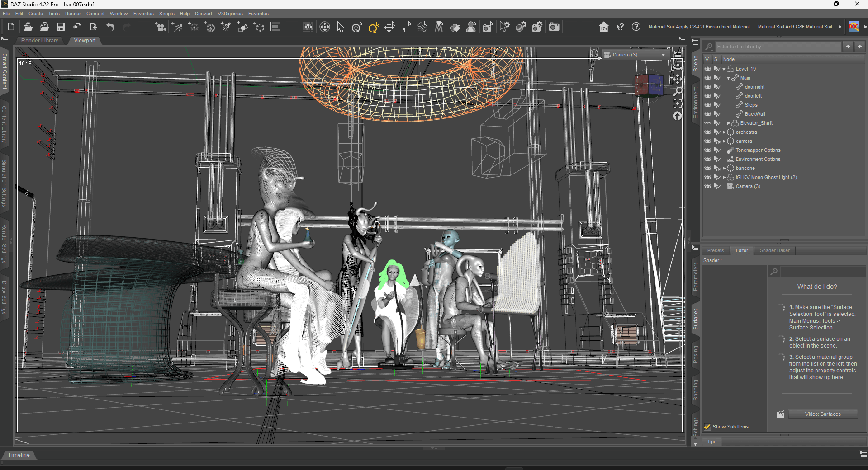The height and width of the screenshot is (470, 868).
Task: Open the Help question mark icon
Action: click(636, 27)
